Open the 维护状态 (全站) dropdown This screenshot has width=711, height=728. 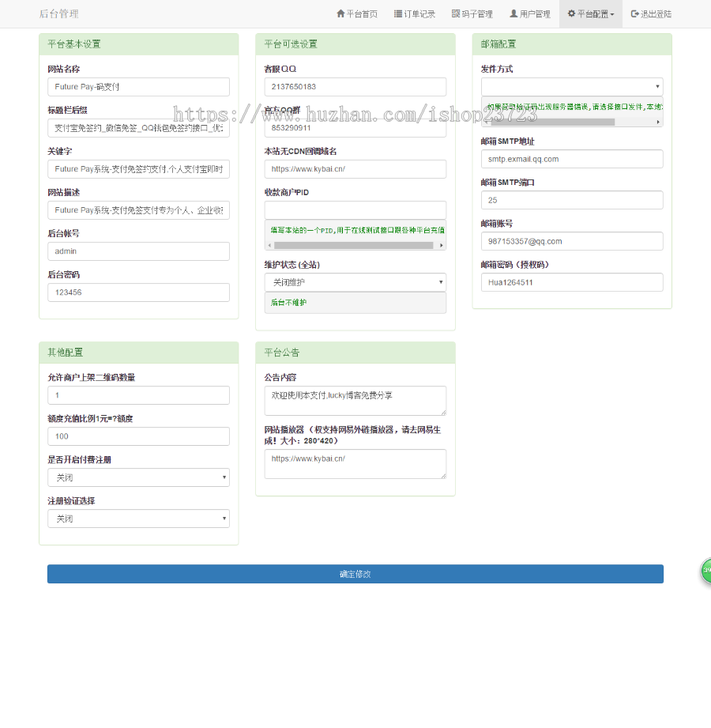[x=355, y=282]
